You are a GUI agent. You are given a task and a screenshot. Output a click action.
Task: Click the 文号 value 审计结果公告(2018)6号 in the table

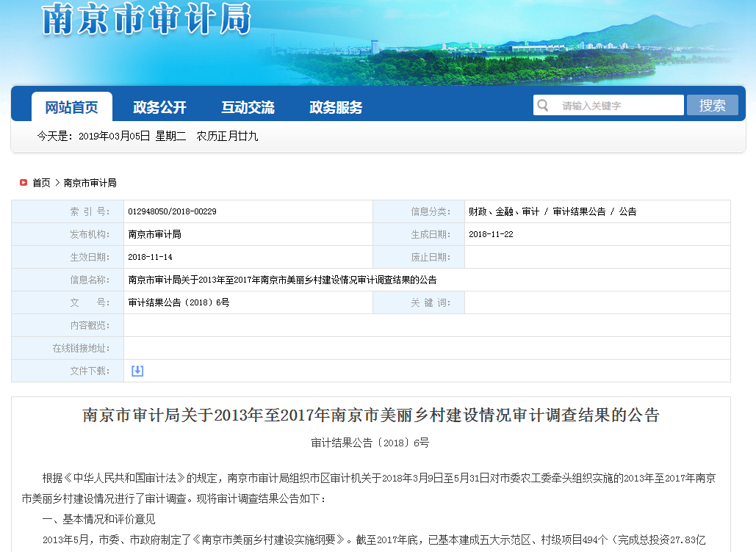(x=179, y=302)
